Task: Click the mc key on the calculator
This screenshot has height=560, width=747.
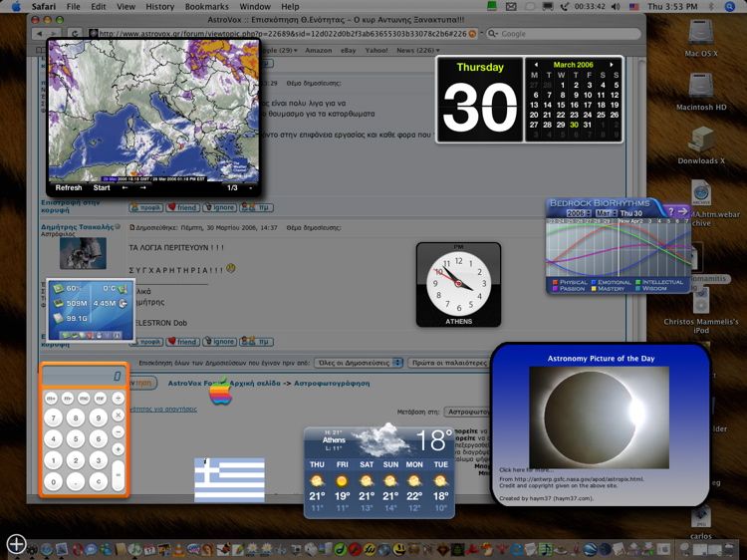Action: click(84, 398)
